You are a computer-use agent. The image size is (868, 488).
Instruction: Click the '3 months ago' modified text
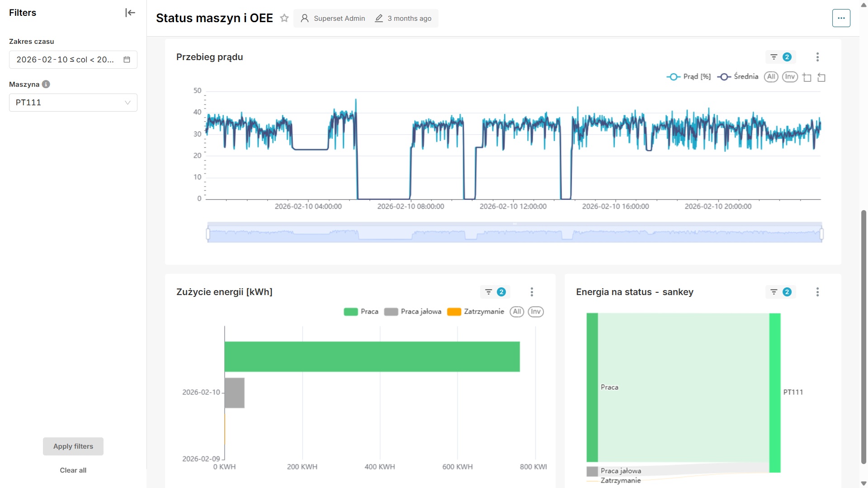[409, 19]
